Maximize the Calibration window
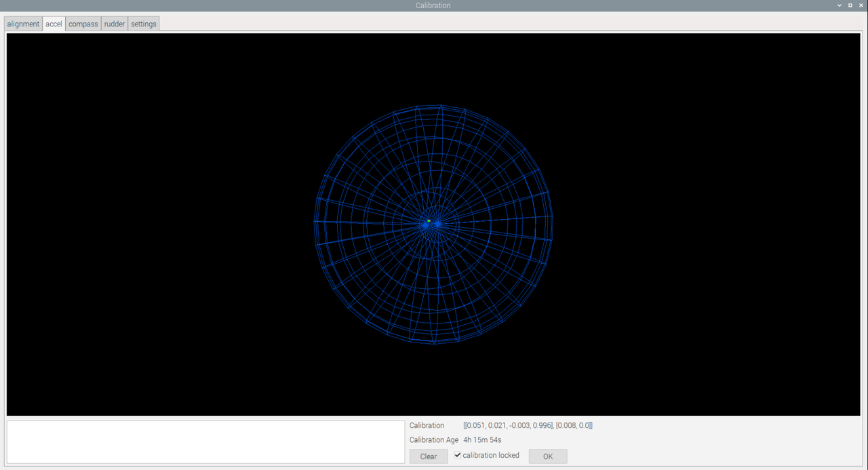 pos(850,5)
